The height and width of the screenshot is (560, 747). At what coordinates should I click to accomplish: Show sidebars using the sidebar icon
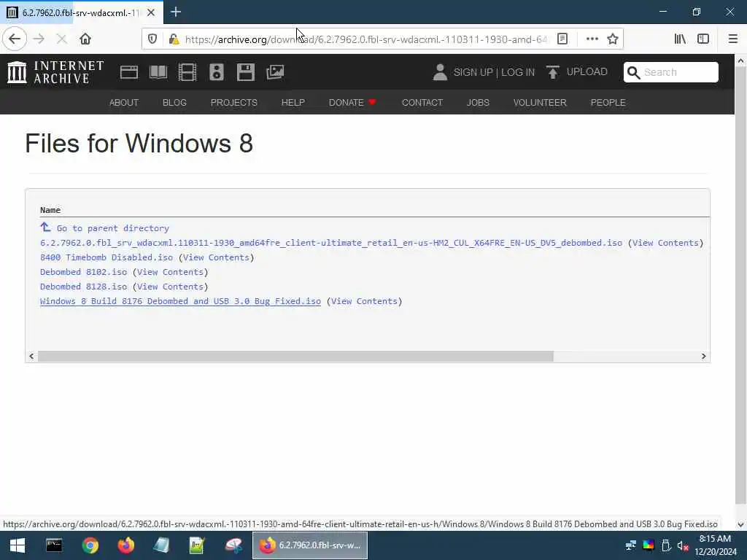pyautogui.click(x=703, y=39)
